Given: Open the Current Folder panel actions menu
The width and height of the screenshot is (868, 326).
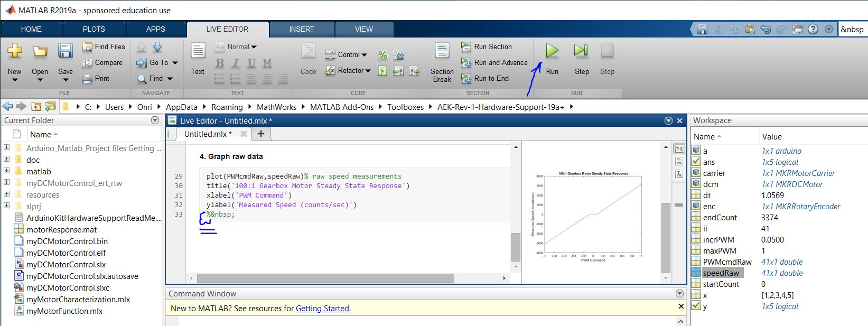Looking at the screenshot, I should pyautogui.click(x=155, y=120).
